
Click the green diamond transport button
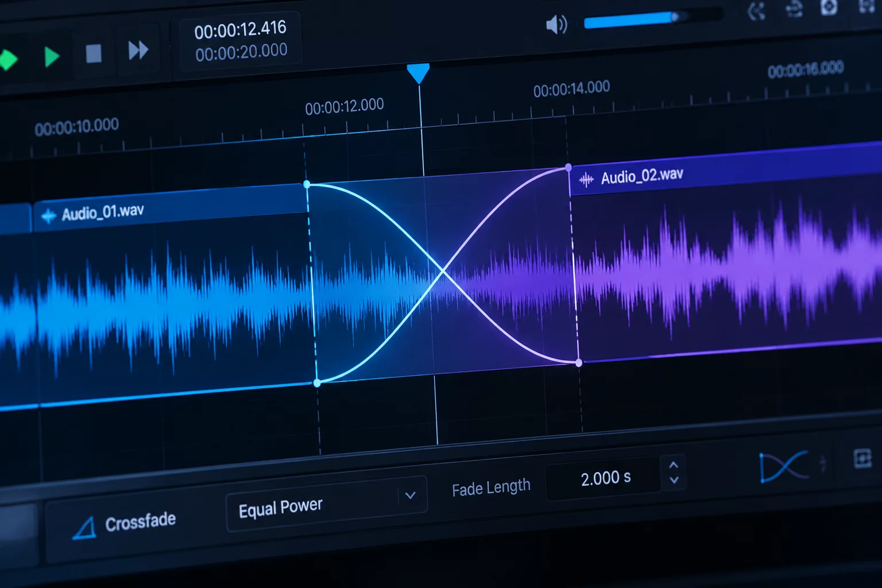pyautogui.click(x=8, y=60)
